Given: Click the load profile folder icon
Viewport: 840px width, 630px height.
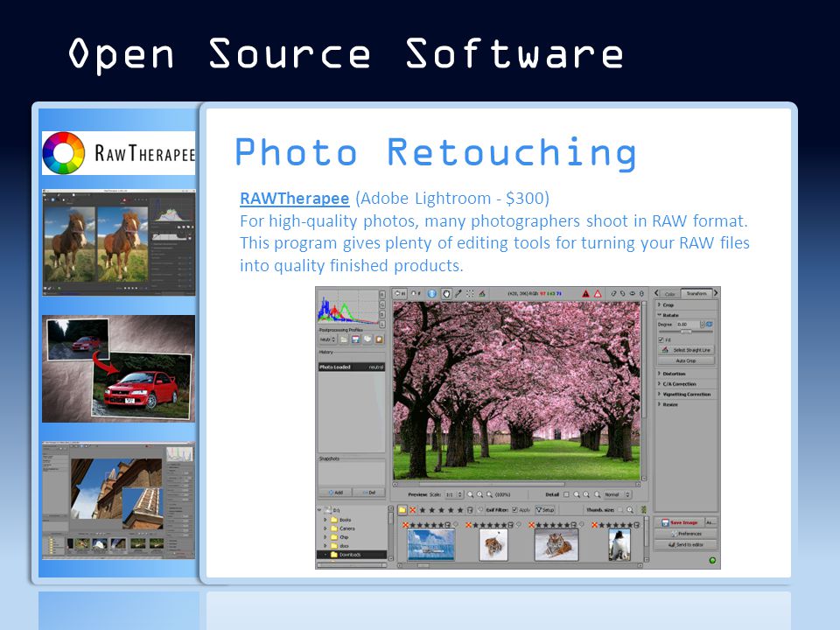Looking at the screenshot, I should (x=344, y=339).
